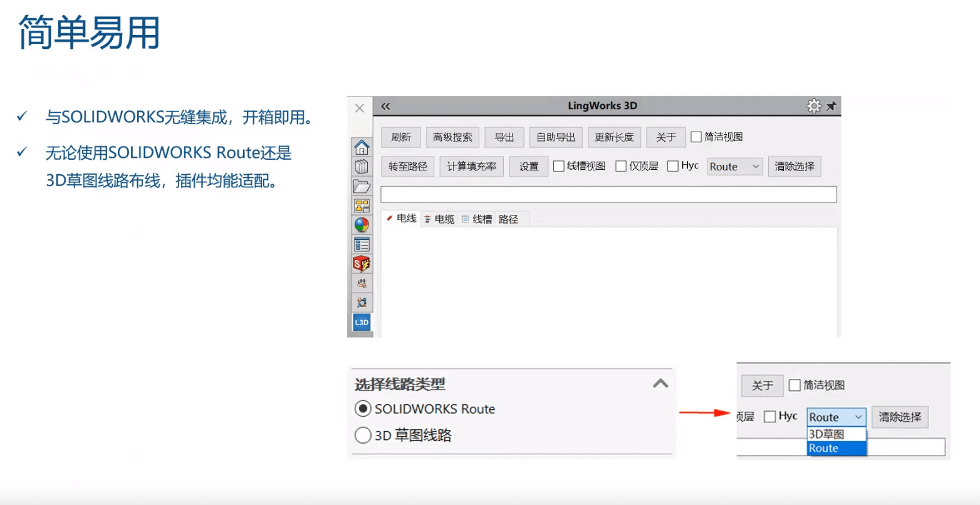Open the gear settings icon in LingWorks title bar
Image resolution: width=980 pixels, height=505 pixels.
coord(813,106)
